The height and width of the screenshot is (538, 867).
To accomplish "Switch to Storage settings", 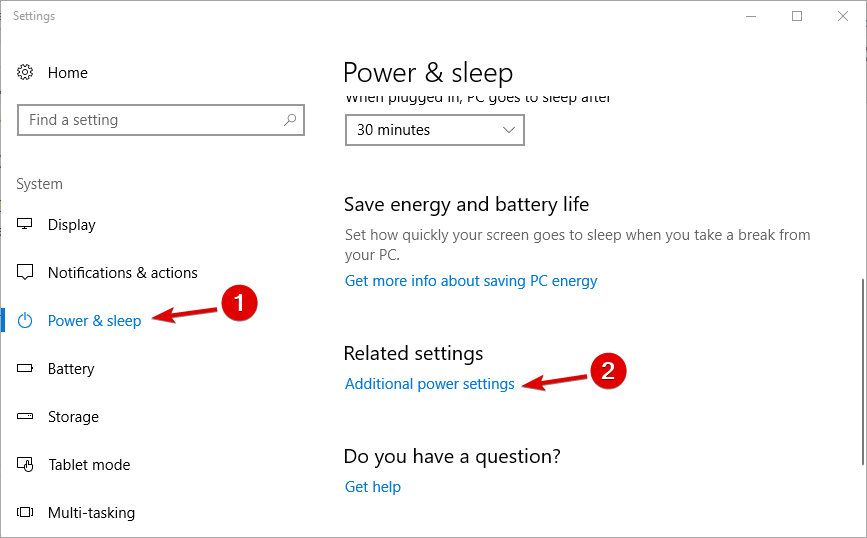I will [x=74, y=417].
